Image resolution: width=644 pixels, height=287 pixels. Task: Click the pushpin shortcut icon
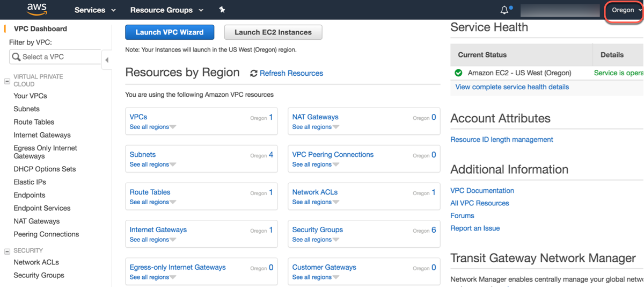[x=222, y=10]
